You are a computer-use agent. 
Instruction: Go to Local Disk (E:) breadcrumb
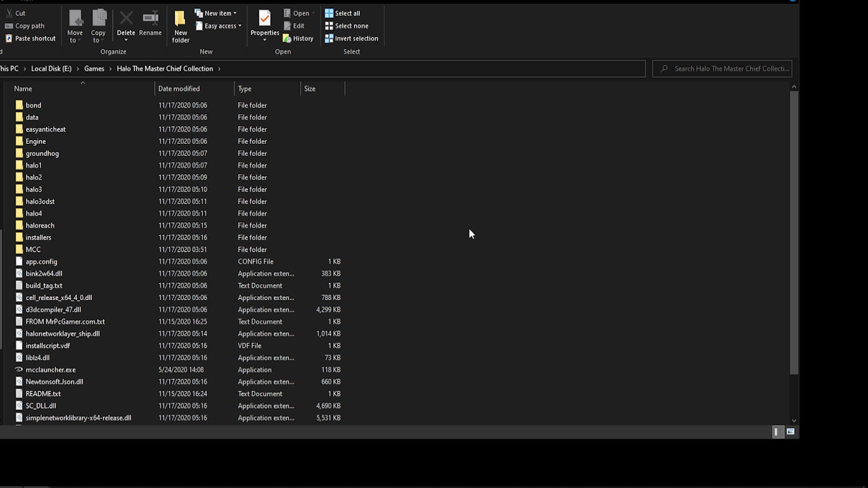(51, 69)
